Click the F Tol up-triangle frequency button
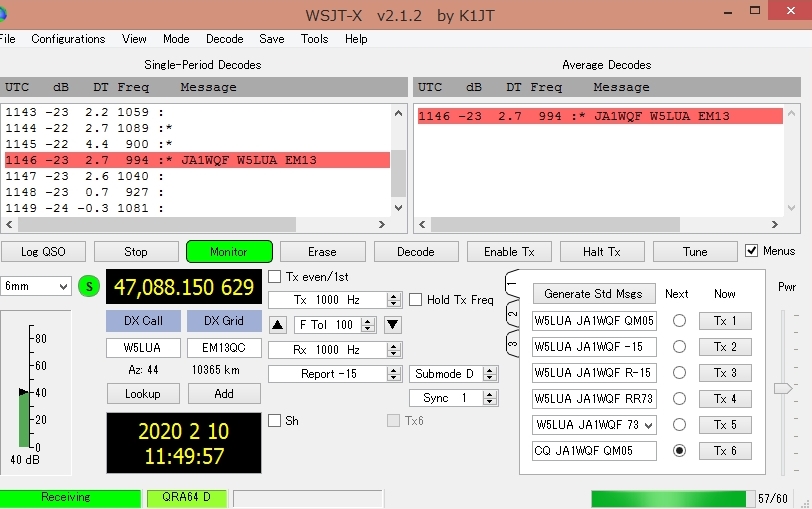The width and height of the screenshot is (812, 509). [278, 325]
